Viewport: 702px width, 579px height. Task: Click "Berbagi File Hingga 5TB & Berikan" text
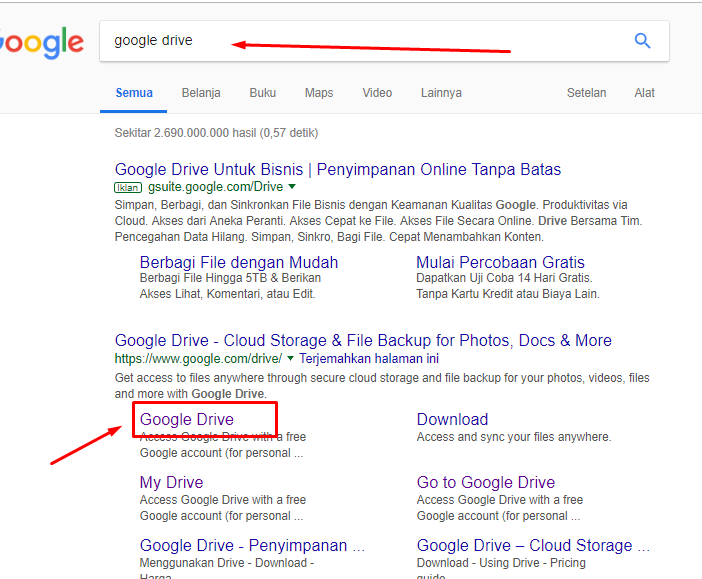click(x=230, y=278)
